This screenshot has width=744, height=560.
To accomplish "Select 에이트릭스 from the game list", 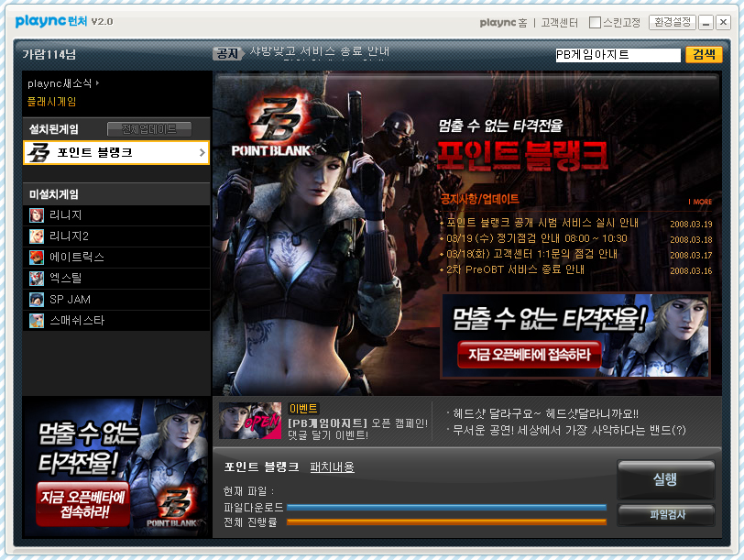I will (x=116, y=258).
